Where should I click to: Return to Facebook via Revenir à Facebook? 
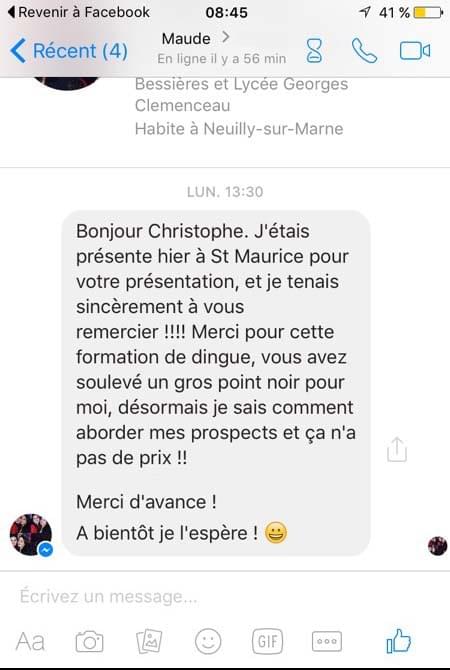click(79, 12)
